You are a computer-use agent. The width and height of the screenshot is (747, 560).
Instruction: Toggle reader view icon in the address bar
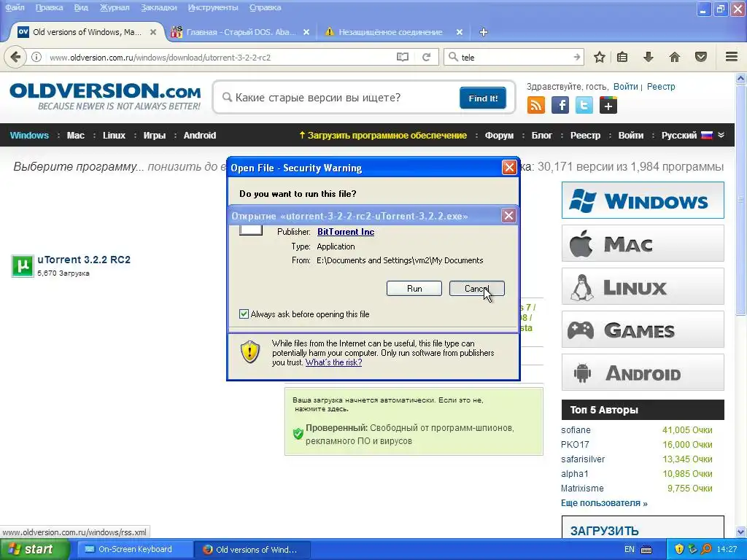click(x=403, y=57)
